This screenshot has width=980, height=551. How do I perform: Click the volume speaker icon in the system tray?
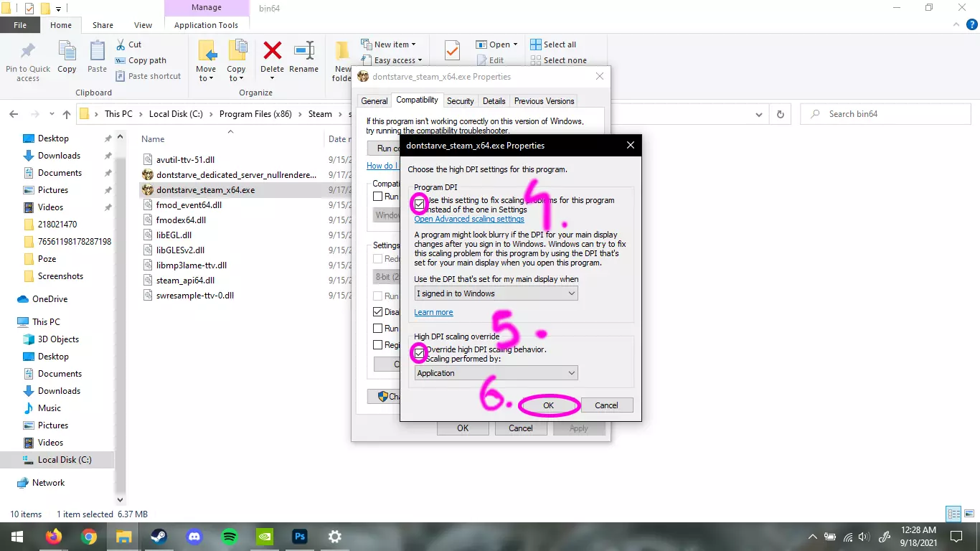point(864,537)
